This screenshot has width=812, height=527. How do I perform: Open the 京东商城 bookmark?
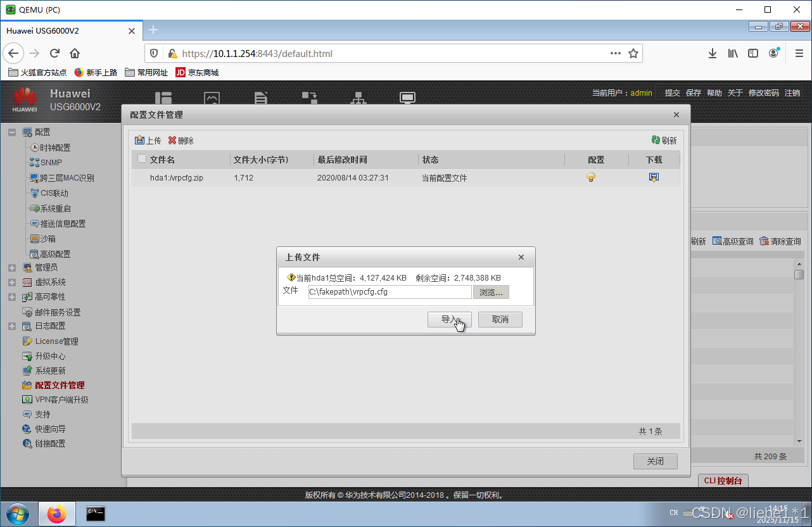tap(197, 73)
